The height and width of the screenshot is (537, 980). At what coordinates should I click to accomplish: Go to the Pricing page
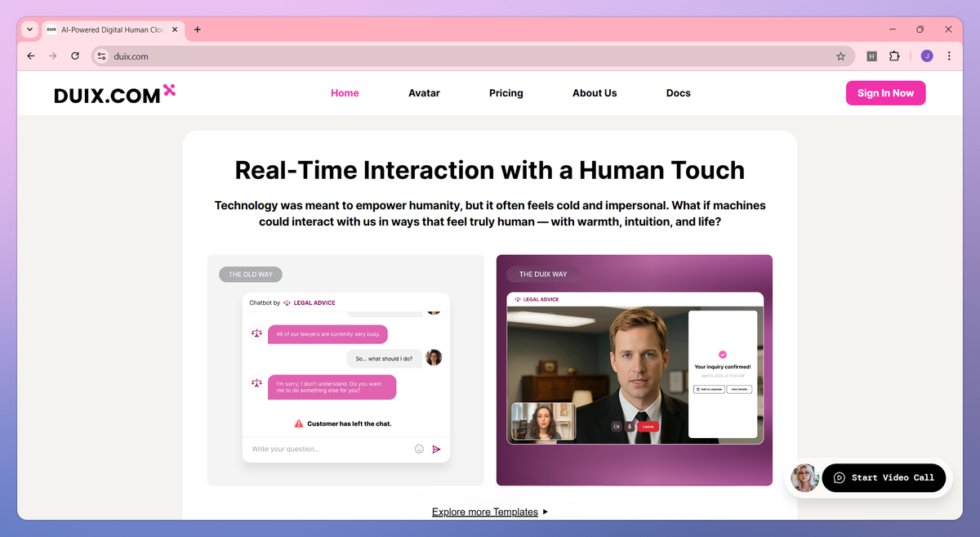point(506,93)
